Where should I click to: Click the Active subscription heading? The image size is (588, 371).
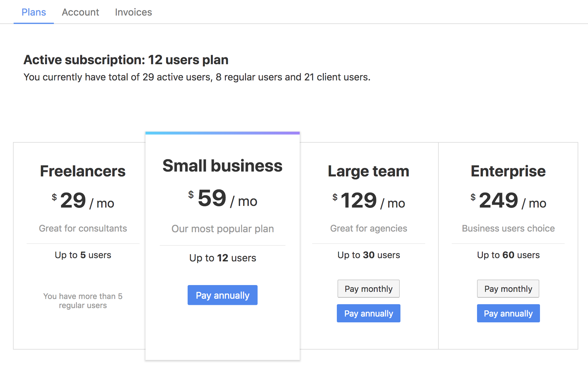coord(126,60)
